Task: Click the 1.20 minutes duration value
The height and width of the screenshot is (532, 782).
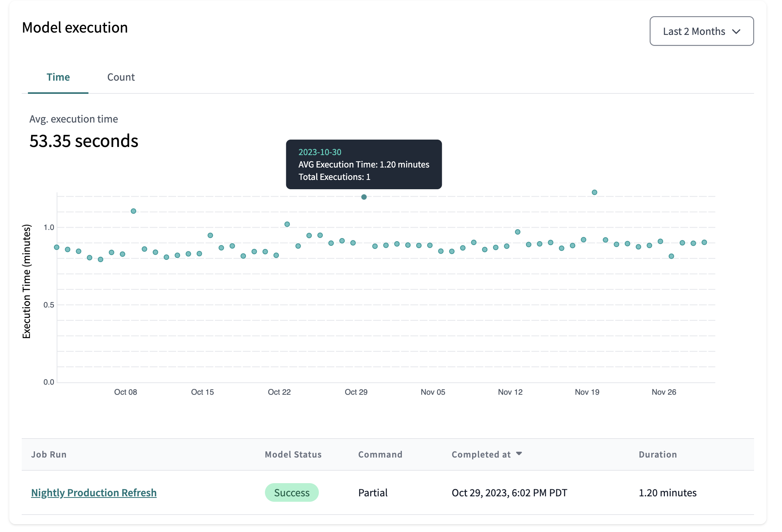Action: (668, 492)
